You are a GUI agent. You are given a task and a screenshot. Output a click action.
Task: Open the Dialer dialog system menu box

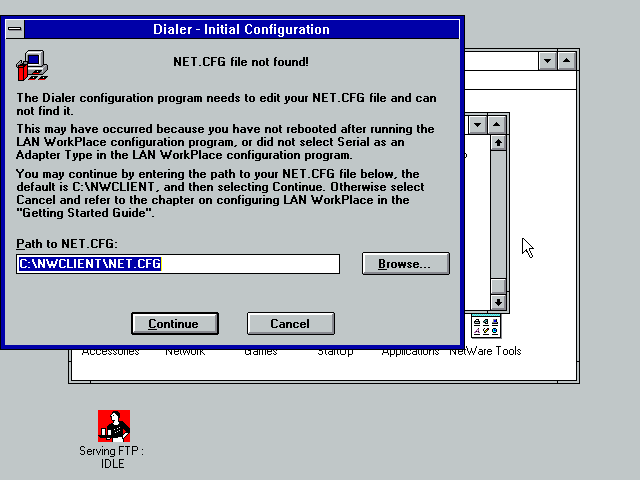15,29
